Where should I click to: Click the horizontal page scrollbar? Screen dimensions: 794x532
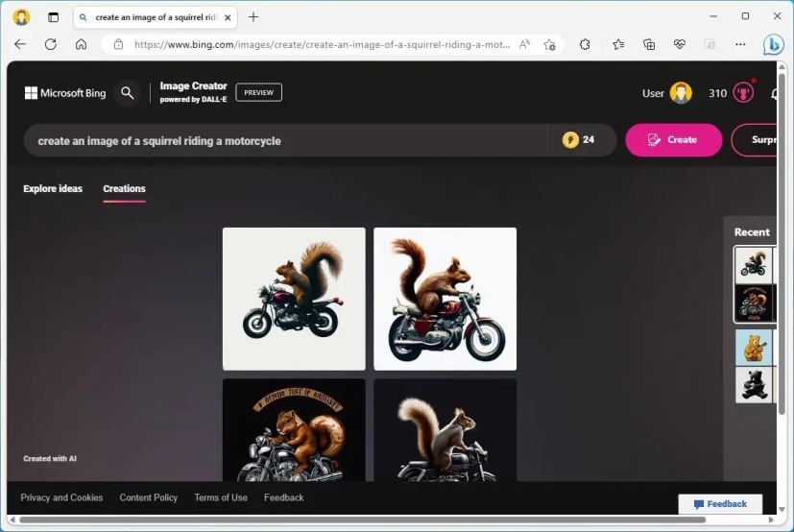(x=362, y=520)
